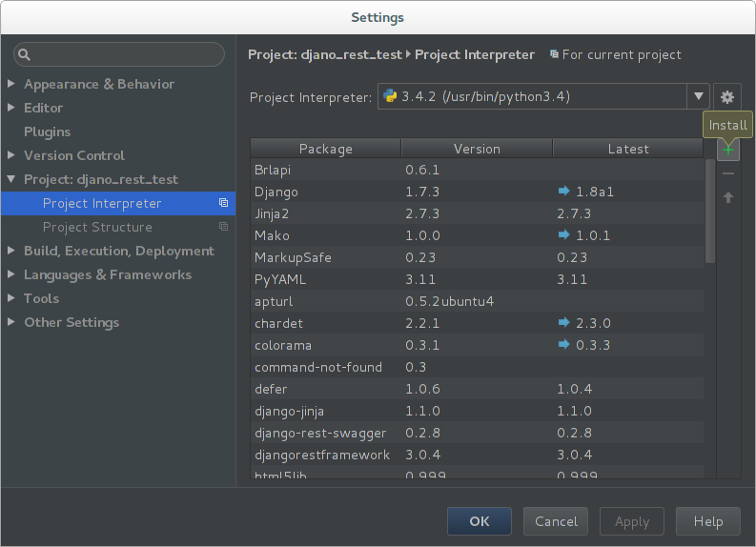
Task: Select the Brlapi package row
Action: pos(477,170)
